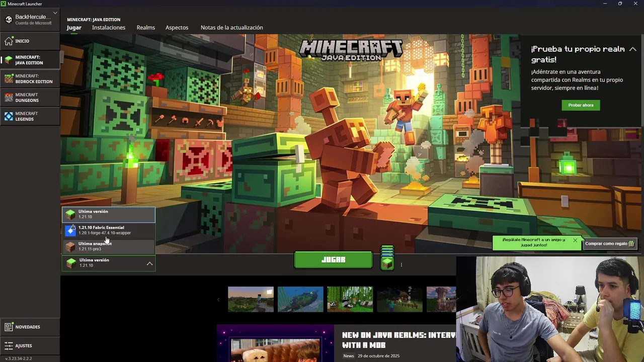This screenshot has height=362, width=644.
Task: Open New on Java Realms news article
Action: [x=398, y=340]
